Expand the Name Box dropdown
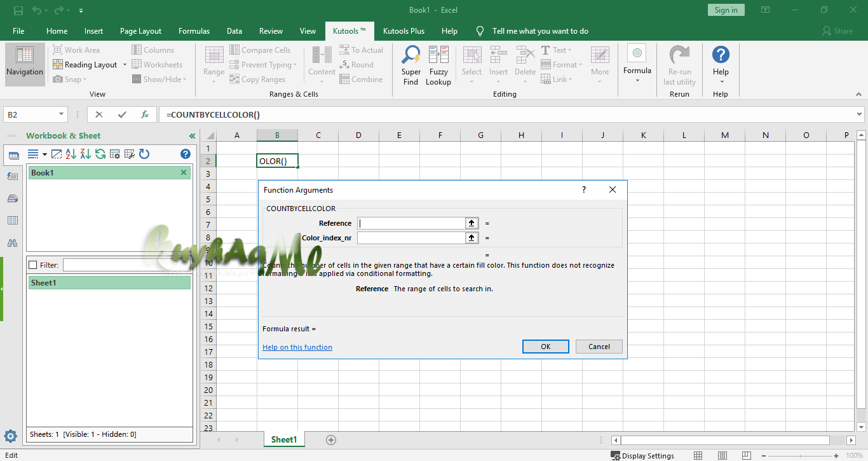Viewport: 868px width, 461px height. click(62, 114)
